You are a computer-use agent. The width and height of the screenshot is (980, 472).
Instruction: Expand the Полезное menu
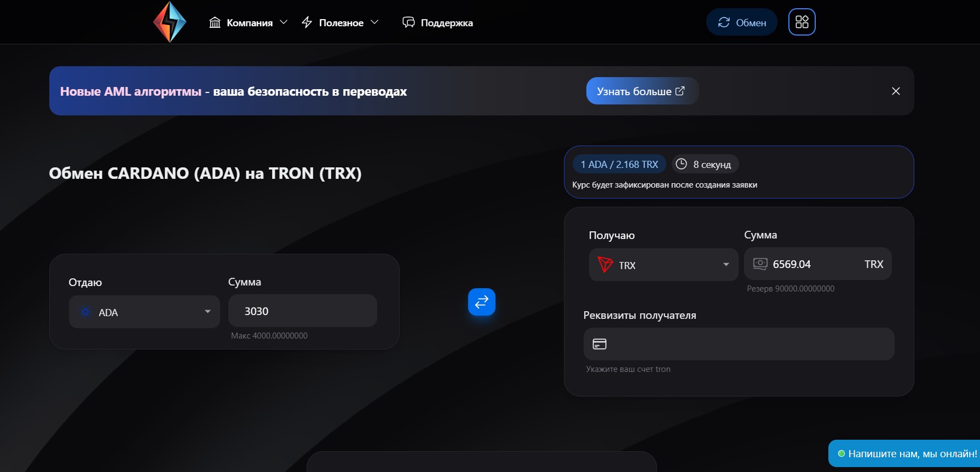click(x=340, y=22)
